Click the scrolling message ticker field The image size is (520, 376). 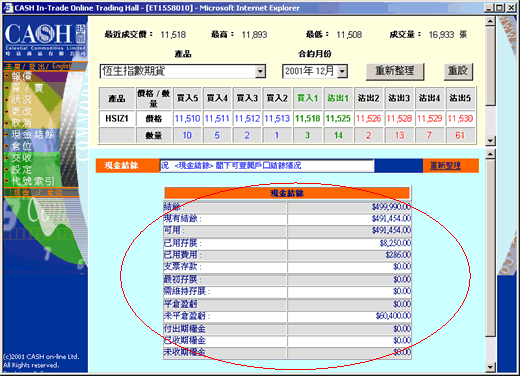[x=267, y=165]
